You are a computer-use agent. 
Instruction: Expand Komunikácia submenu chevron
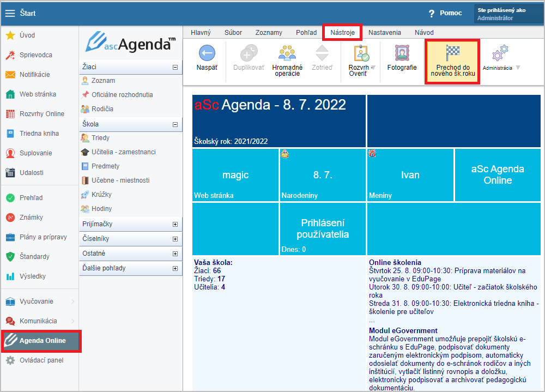tap(73, 321)
